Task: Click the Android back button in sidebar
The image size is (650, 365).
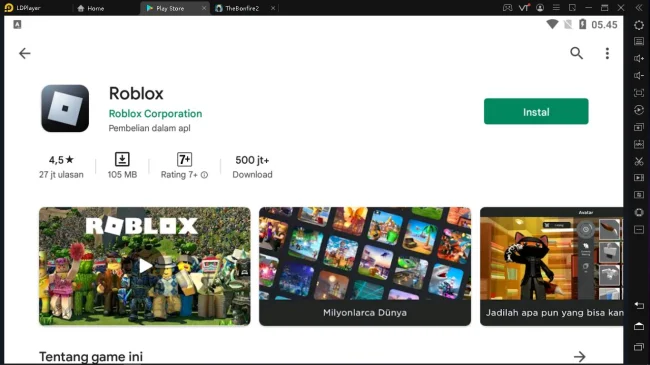Action: tap(639, 306)
